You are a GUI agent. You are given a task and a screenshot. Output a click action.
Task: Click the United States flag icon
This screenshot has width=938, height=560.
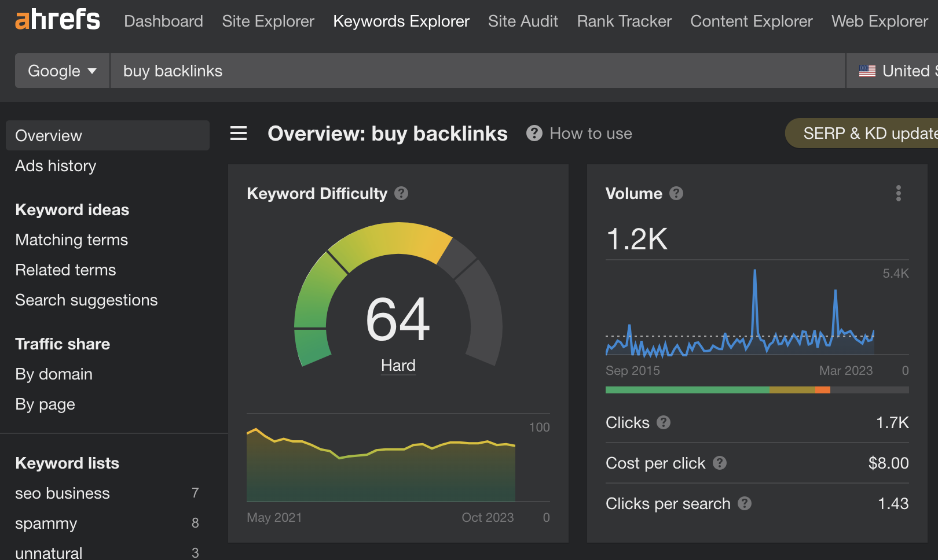pyautogui.click(x=867, y=71)
